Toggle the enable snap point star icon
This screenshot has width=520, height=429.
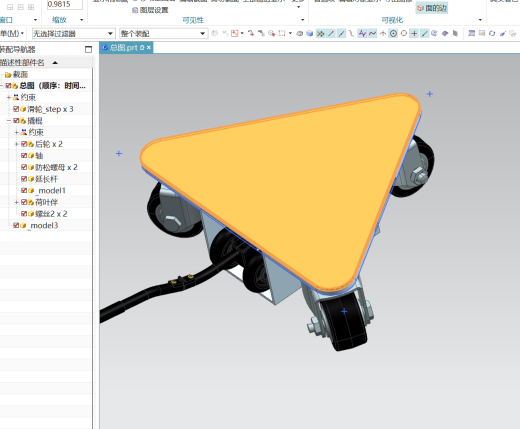pyautogui.click(x=320, y=33)
